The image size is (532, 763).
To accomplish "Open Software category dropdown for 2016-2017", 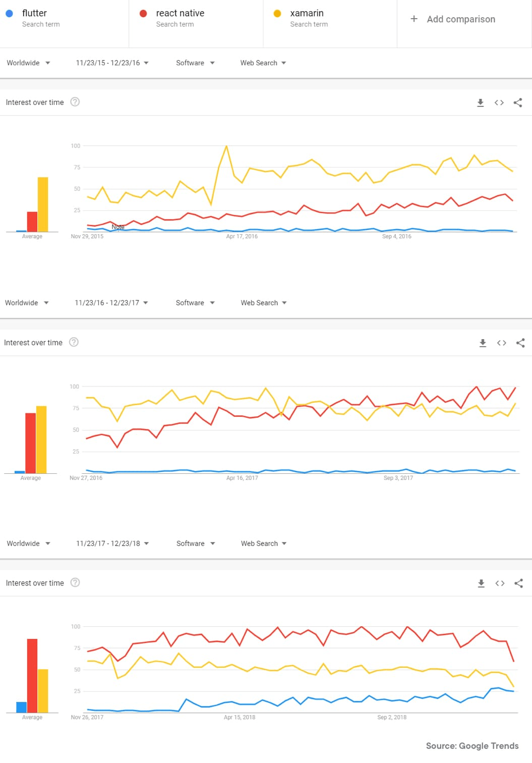I will 195,303.
